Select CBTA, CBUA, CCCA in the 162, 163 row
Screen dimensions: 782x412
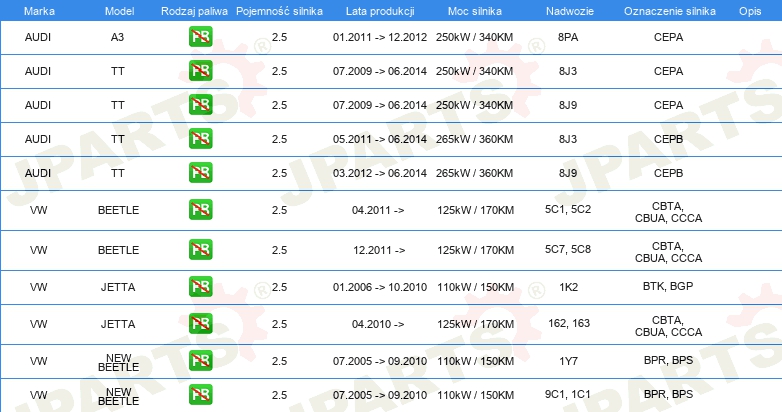(x=668, y=326)
